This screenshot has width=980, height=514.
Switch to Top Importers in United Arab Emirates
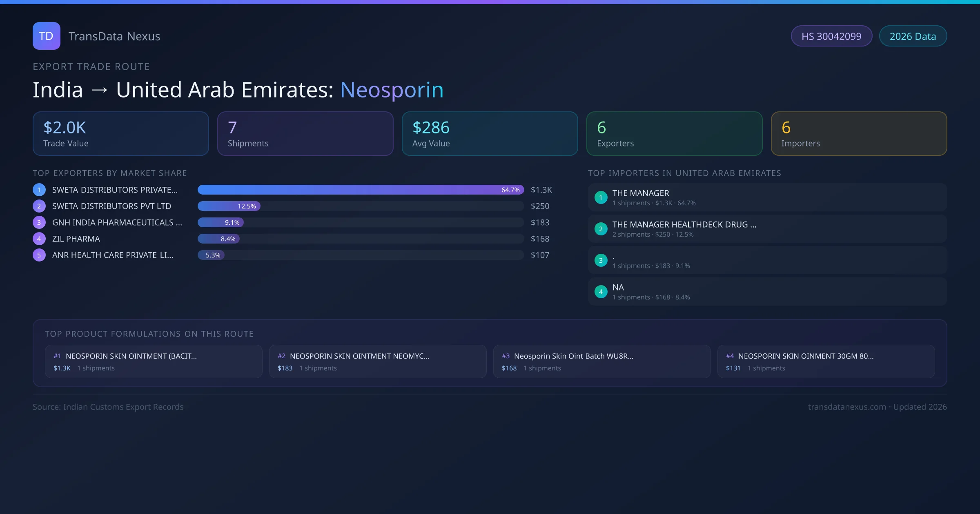tap(685, 173)
